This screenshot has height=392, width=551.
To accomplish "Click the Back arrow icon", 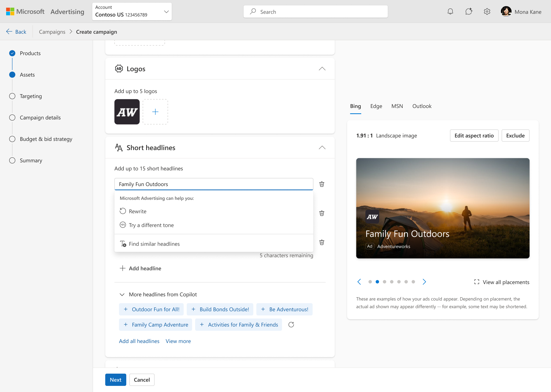I will [x=9, y=31].
